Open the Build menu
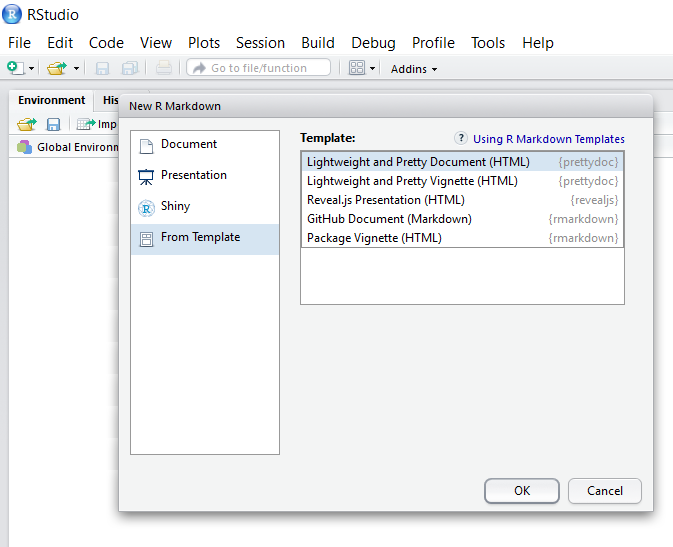This screenshot has height=547, width=673. [x=318, y=43]
